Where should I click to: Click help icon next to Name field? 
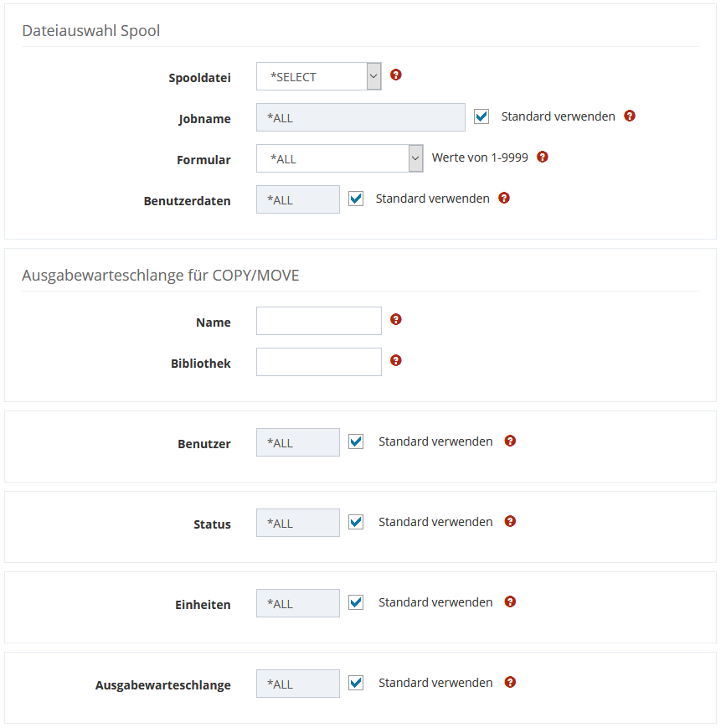click(396, 319)
